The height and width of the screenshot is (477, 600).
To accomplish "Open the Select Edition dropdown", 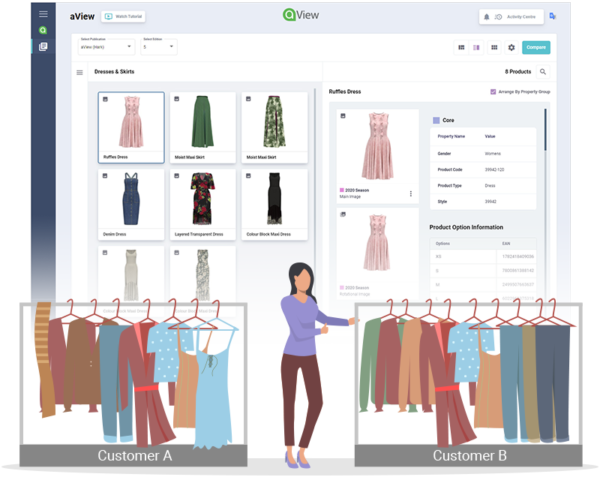I will 158,47.
